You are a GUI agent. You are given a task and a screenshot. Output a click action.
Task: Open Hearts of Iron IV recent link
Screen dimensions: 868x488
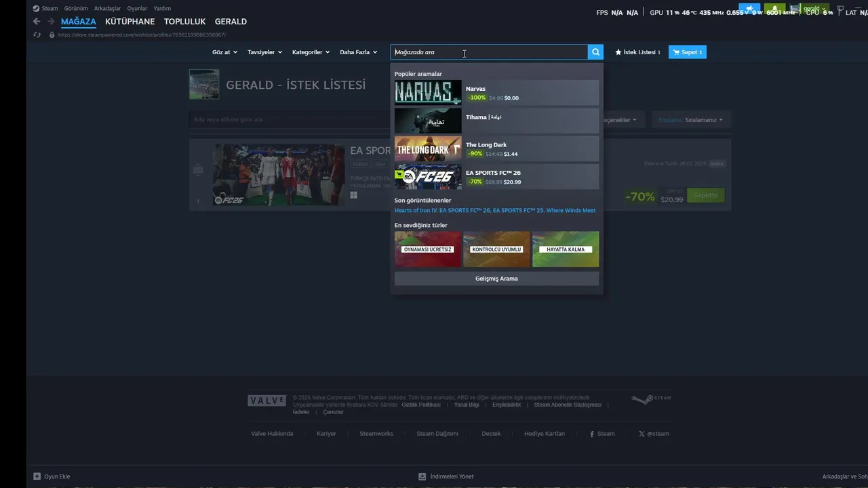point(416,210)
